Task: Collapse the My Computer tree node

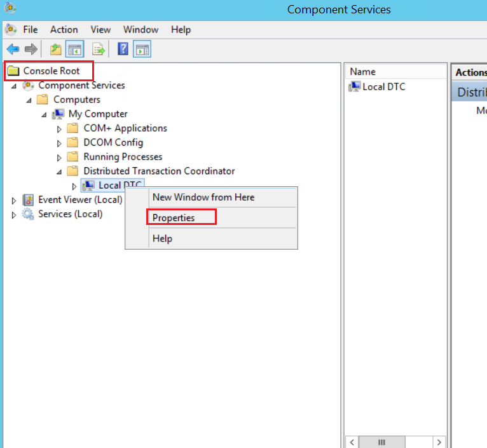Action: pos(44,115)
